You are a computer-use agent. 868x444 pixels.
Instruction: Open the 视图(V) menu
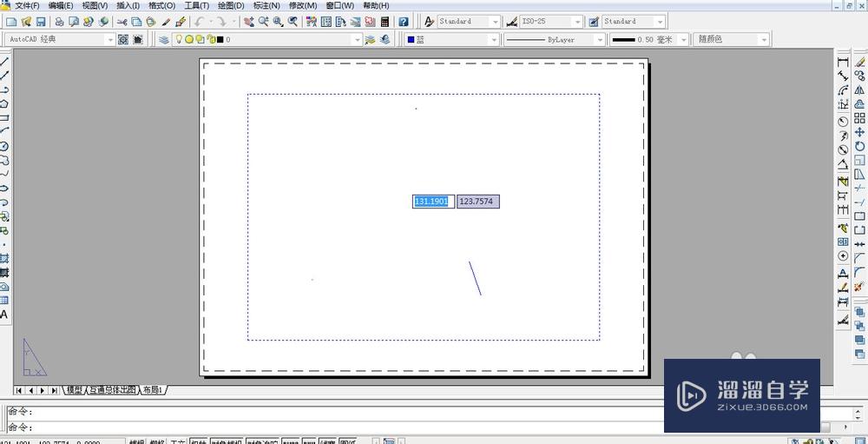(95, 5)
